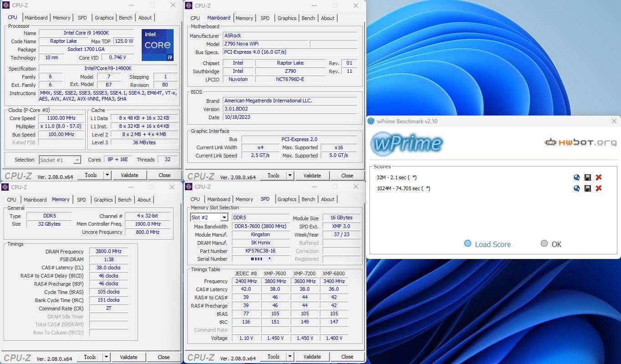
Task: Select the Load Score option in wPrime
Action: [467, 244]
